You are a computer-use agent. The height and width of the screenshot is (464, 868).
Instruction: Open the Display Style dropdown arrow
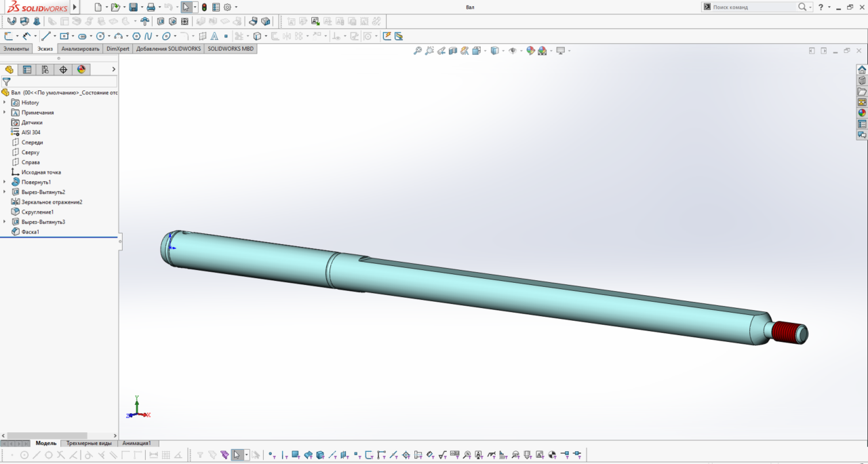tap(502, 51)
